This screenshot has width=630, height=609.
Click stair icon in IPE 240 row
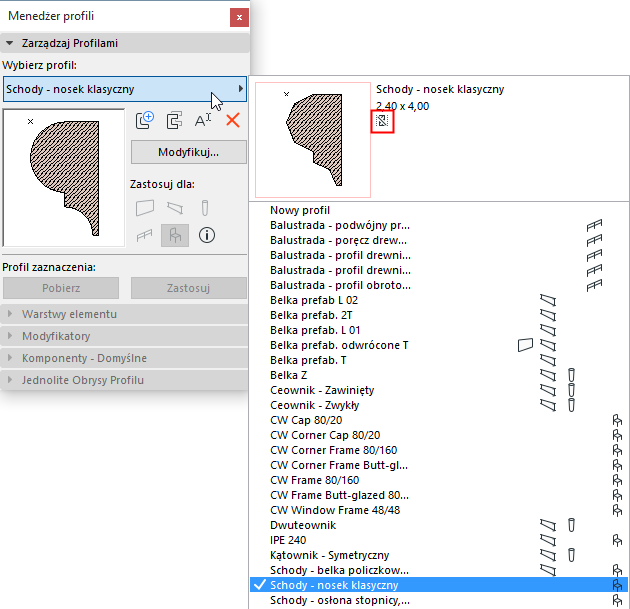click(617, 540)
